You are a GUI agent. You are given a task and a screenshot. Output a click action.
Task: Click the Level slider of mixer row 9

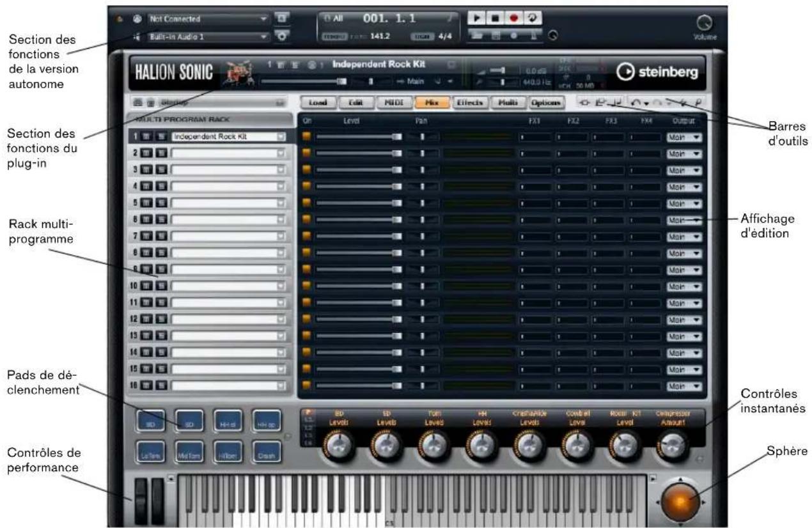pyautogui.click(x=359, y=269)
